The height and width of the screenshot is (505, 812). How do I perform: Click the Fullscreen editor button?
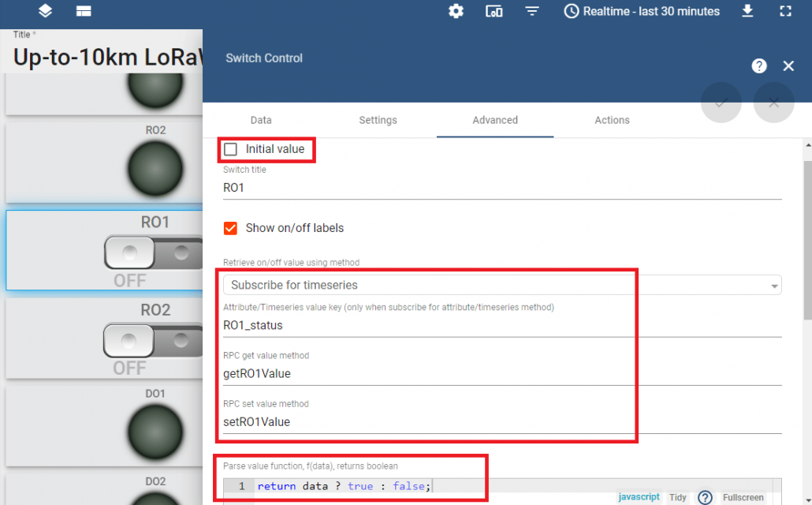click(x=743, y=498)
